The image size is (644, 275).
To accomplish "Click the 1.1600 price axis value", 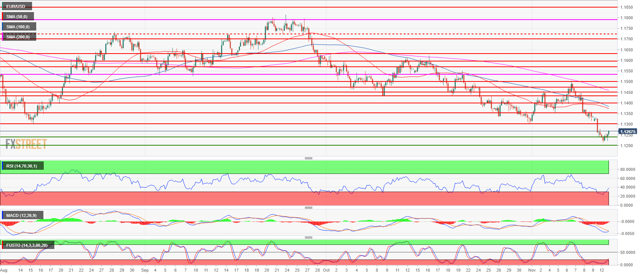I will 627,60.
